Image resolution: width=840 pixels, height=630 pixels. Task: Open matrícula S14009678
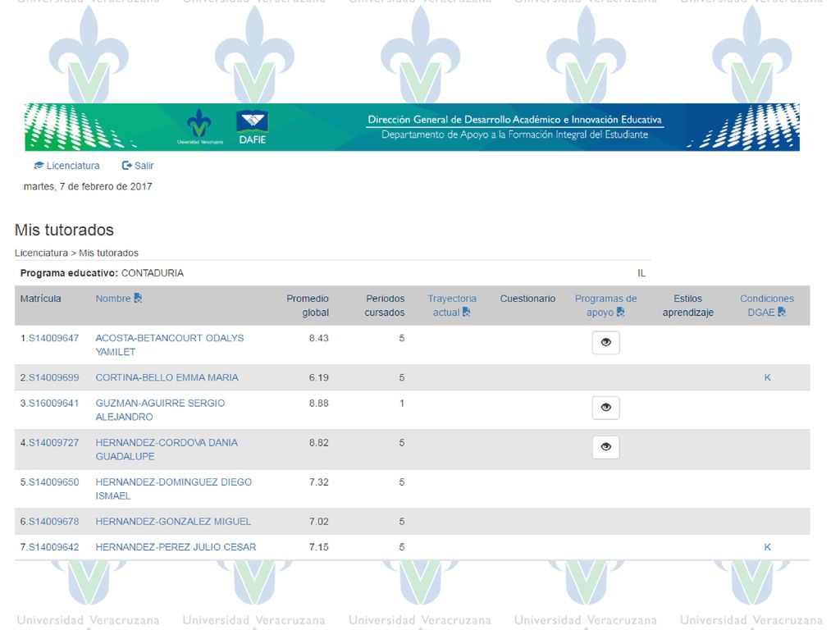[53, 522]
